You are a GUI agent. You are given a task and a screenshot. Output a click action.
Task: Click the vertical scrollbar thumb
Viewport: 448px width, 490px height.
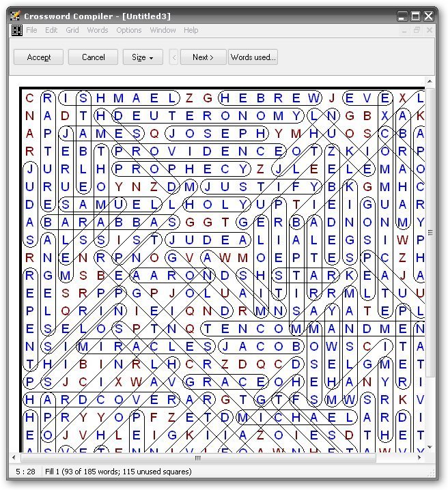[430, 233]
